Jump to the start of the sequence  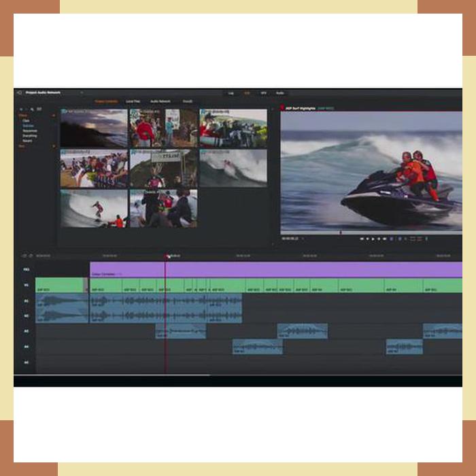362,239
